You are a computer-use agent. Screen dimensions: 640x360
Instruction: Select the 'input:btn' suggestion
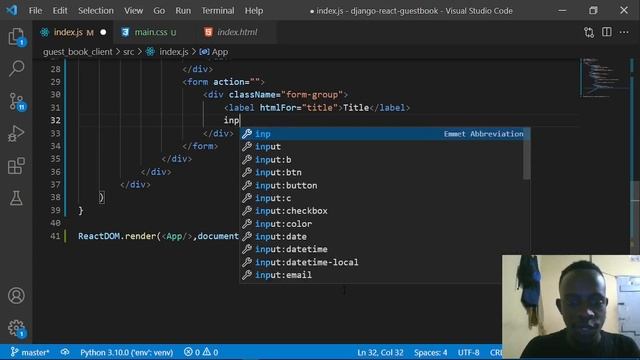coord(381,172)
